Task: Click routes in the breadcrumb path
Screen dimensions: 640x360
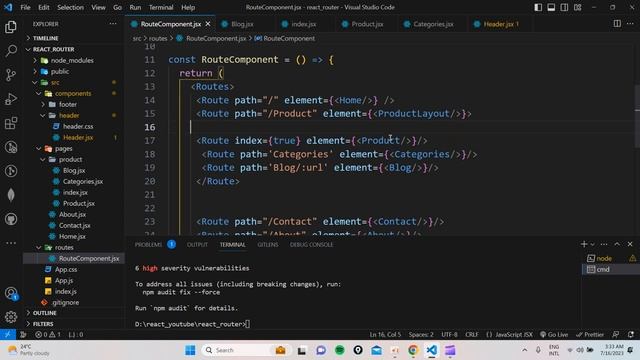Action: pyautogui.click(x=158, y=38)
